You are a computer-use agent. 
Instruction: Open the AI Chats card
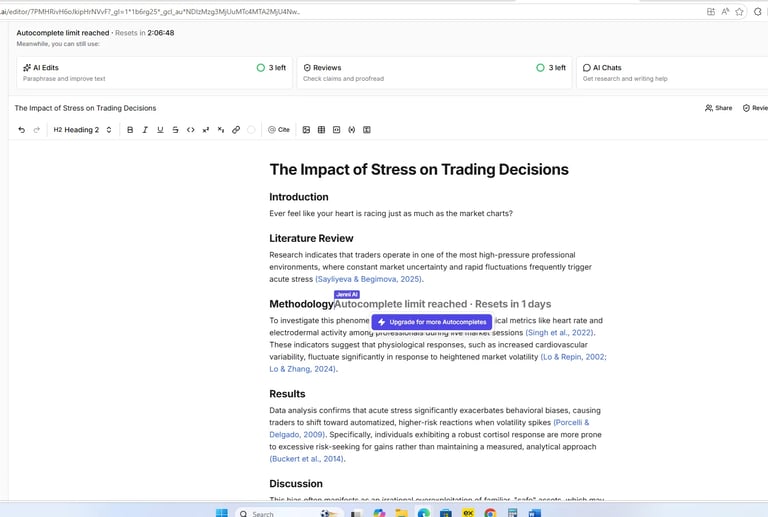point(672,72)
